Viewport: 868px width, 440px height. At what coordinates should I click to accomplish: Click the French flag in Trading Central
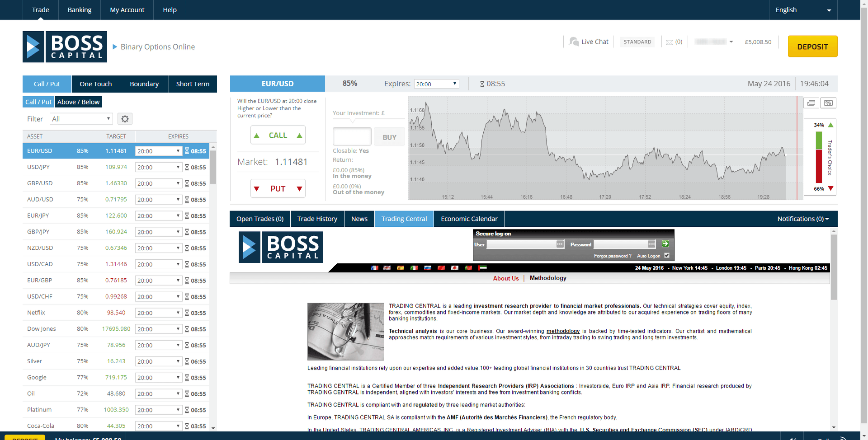(x=374, y=268)
